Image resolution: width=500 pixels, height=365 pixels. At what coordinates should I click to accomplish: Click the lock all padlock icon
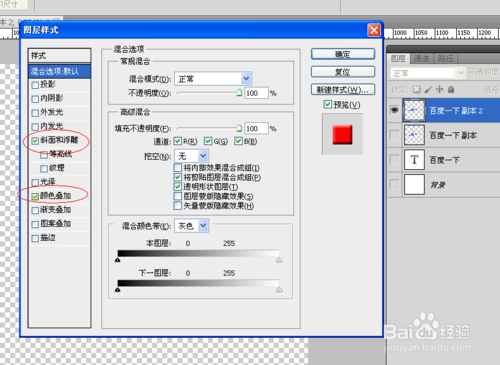point(451,89)
